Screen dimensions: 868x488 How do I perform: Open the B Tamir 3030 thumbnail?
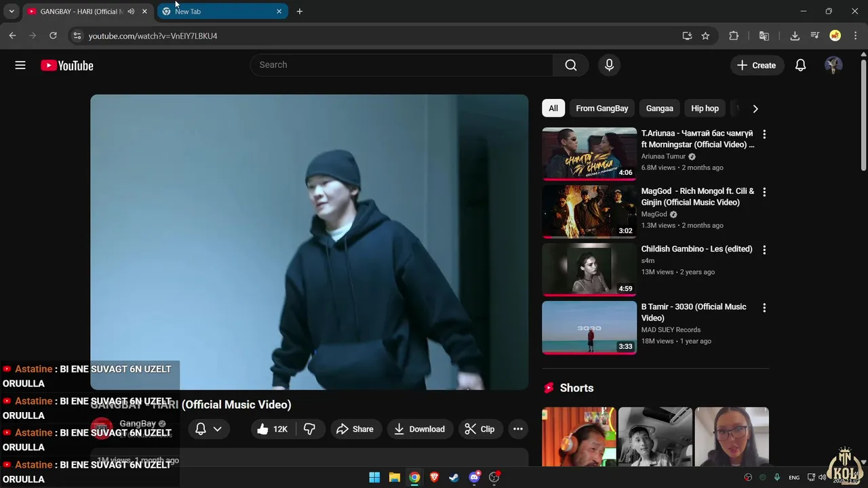click(x=589, y=327)
